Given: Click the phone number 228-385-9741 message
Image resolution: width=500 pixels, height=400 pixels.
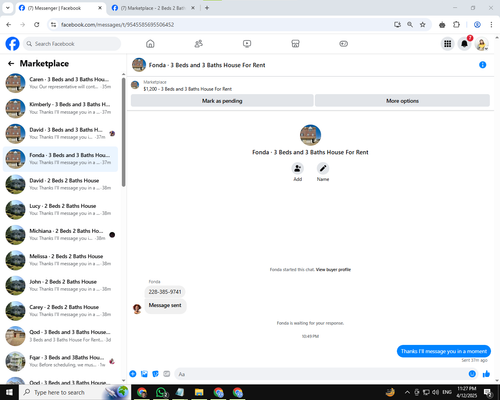Looking at the screenshot, I should coord(165,292).
